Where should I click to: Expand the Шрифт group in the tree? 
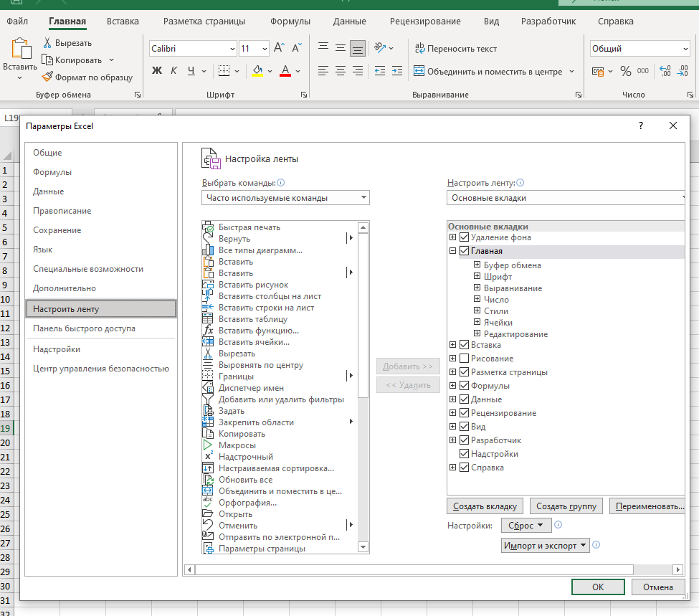point(477,276)
